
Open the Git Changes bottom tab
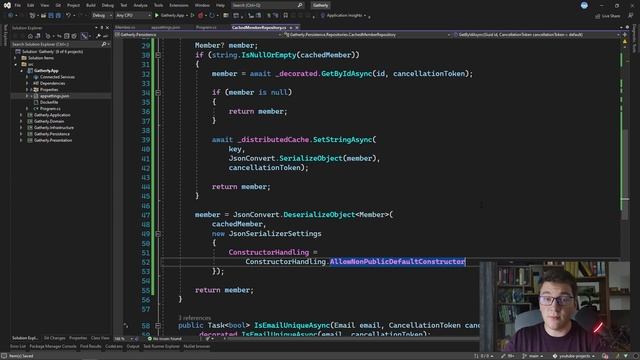pos(54,338)
